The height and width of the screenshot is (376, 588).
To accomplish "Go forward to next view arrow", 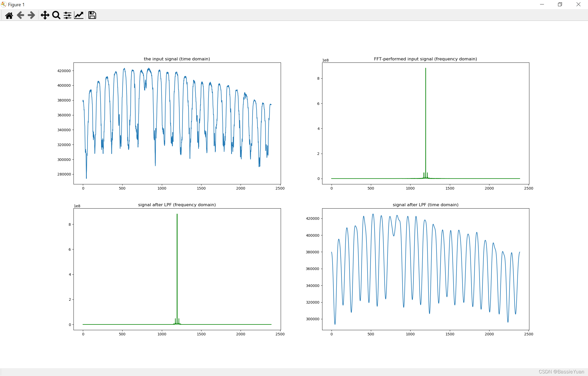I will [31, 15].
